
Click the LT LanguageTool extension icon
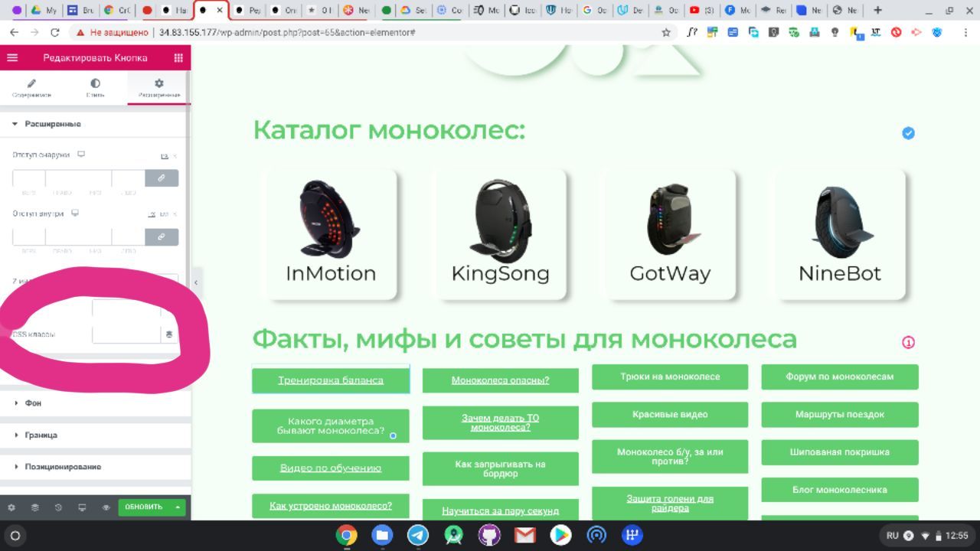[x=876, y=32]
